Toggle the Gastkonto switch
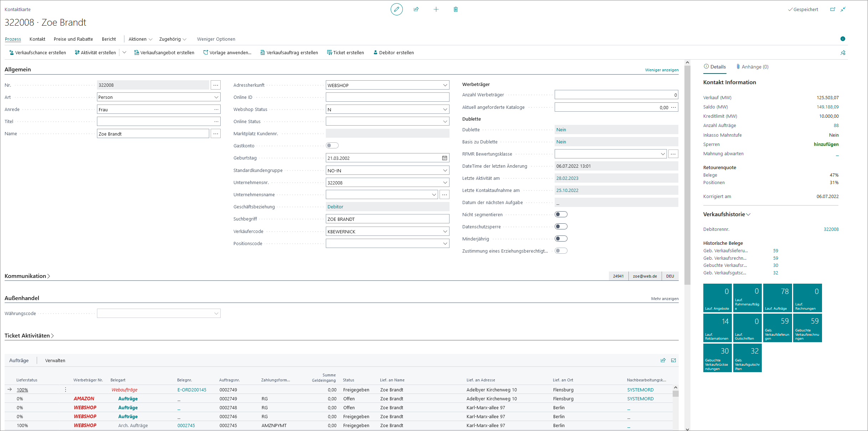868x431 pixels. [x=332, y=146]
